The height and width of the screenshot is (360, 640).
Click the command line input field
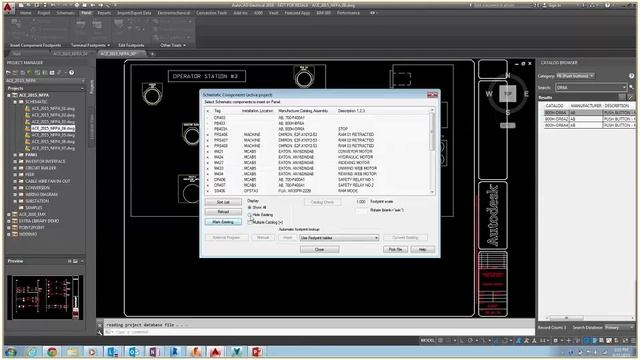[x=318, y=333]
